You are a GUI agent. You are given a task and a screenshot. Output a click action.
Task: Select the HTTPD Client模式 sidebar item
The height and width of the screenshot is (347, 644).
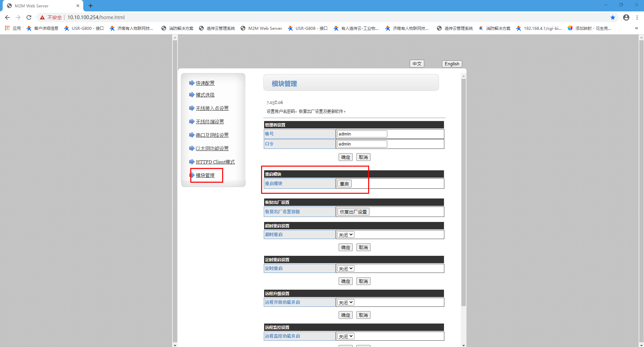coord(215,162)
